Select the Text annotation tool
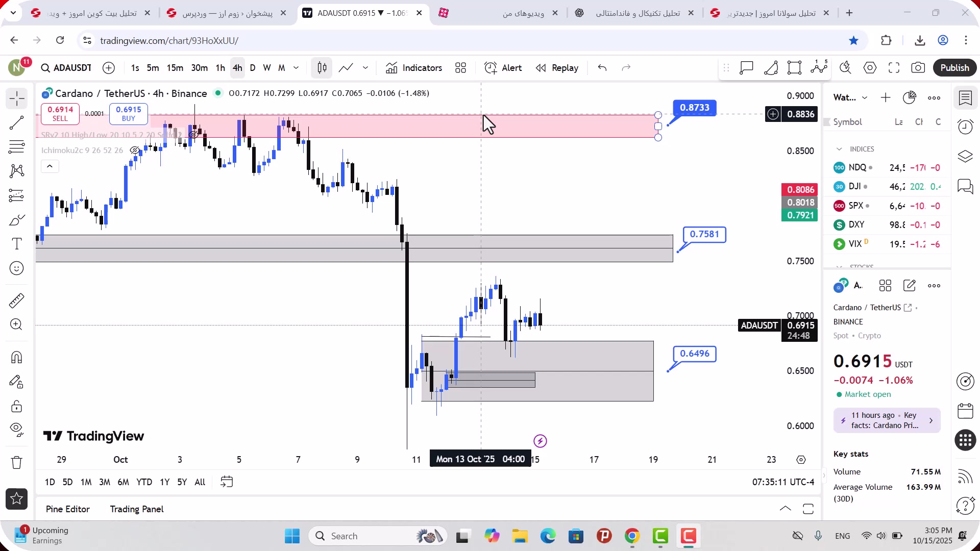980x551 pixels. 16,244
